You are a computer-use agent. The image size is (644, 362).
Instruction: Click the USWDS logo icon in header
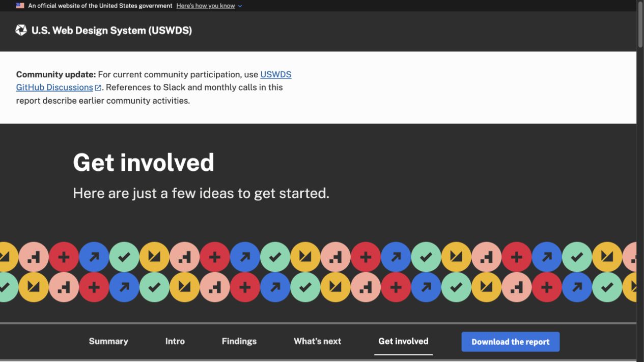point(21,31)
